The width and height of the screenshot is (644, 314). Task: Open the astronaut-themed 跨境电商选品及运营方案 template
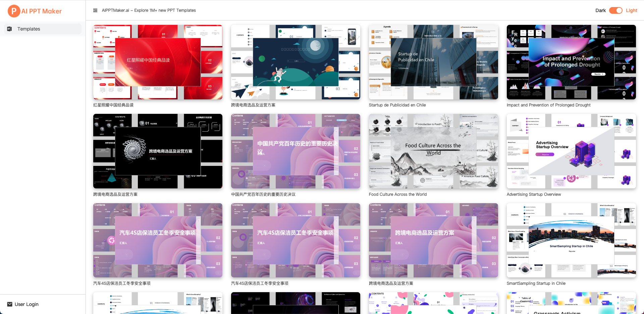pyautogui.click(x=295, y=62)
